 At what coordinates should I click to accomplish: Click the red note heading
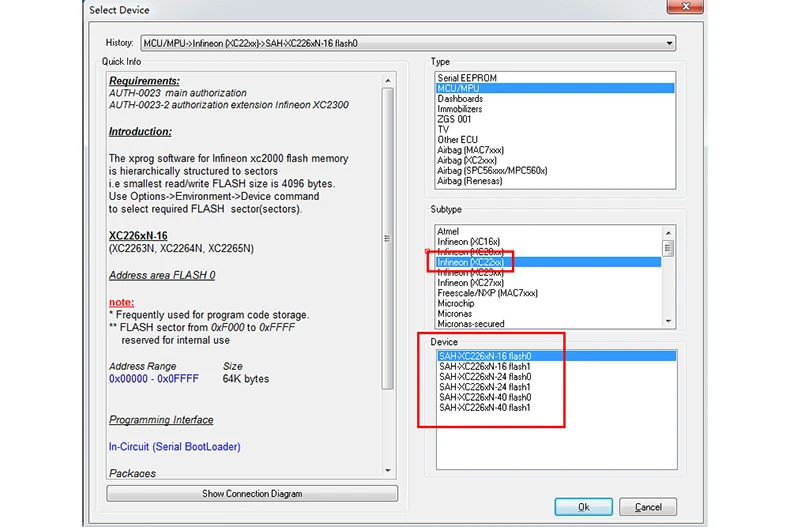[x=121, y=302]
